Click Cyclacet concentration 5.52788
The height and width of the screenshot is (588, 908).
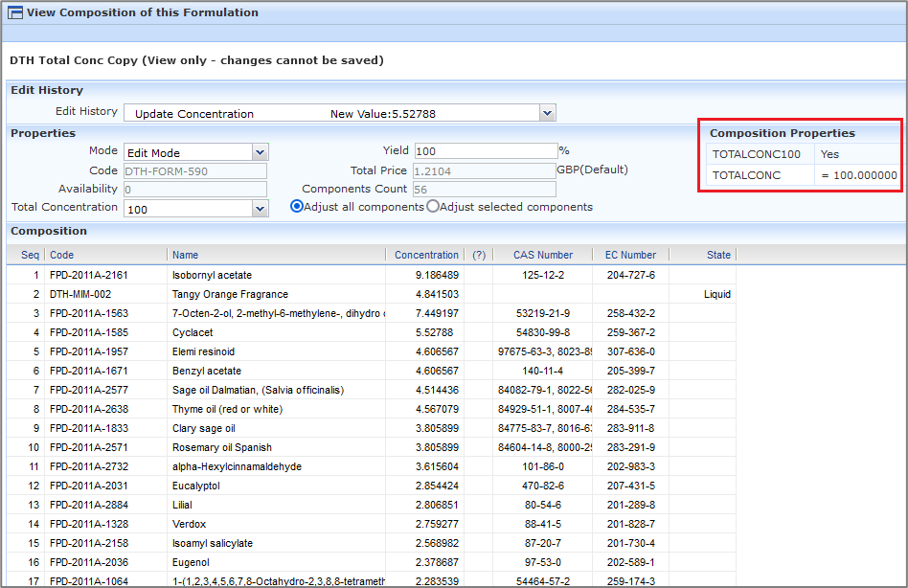[434, 332]
